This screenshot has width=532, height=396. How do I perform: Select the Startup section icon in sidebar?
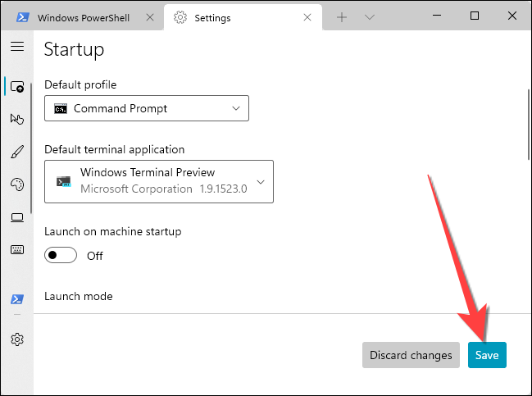16,86
